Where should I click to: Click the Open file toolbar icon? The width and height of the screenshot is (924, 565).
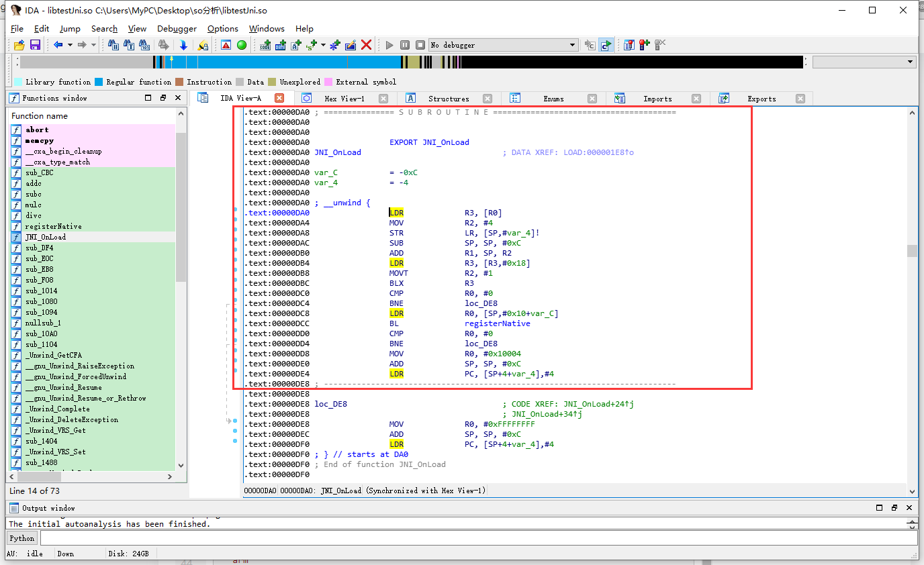pos(19,45)
